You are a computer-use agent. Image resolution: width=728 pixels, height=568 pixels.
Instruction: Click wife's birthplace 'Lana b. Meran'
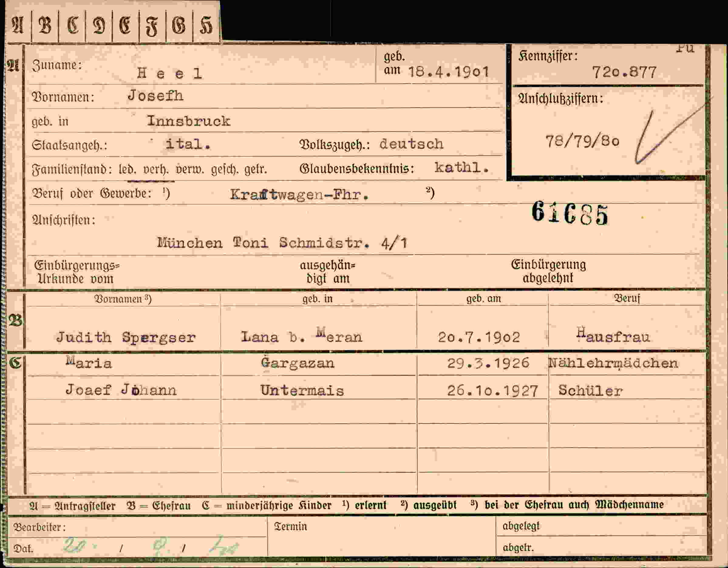pyautogui.click(x=301, y=336)
